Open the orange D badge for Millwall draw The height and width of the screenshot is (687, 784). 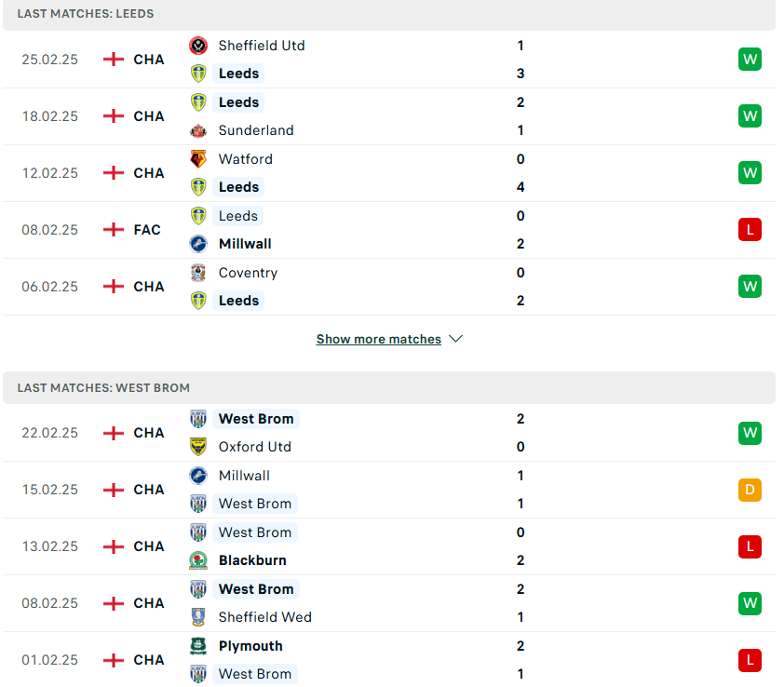point(750,490)
